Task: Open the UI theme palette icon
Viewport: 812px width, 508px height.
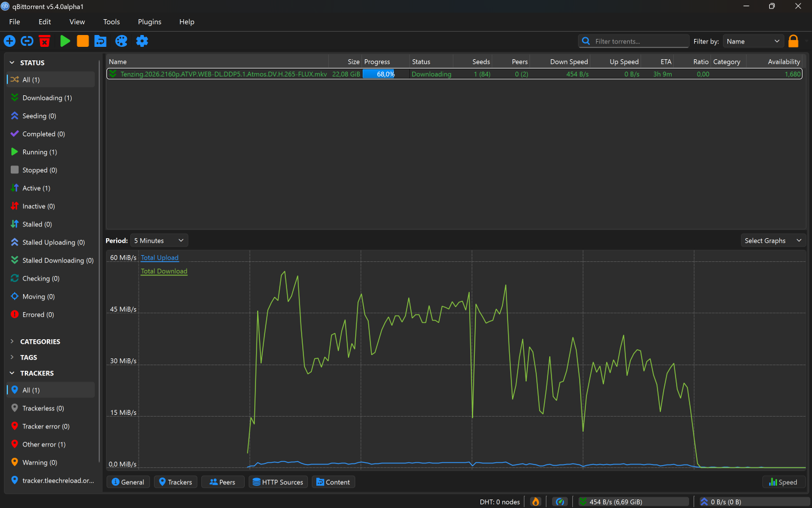Action: (x=121, y=41)
